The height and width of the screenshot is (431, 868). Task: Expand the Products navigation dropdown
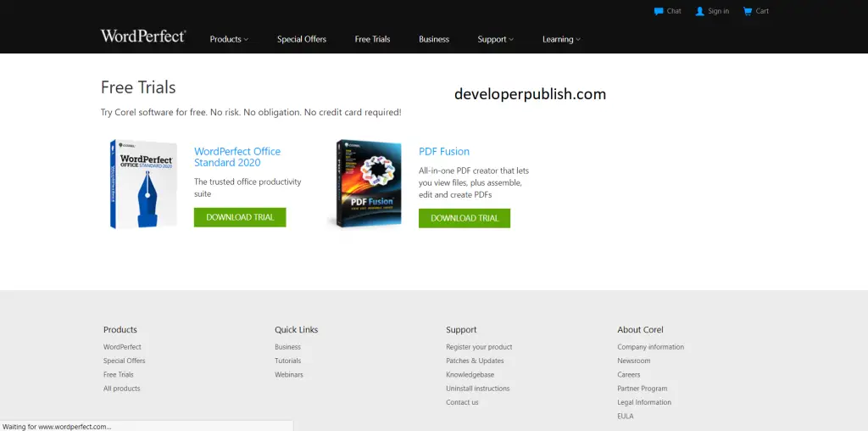coord(229,39)
